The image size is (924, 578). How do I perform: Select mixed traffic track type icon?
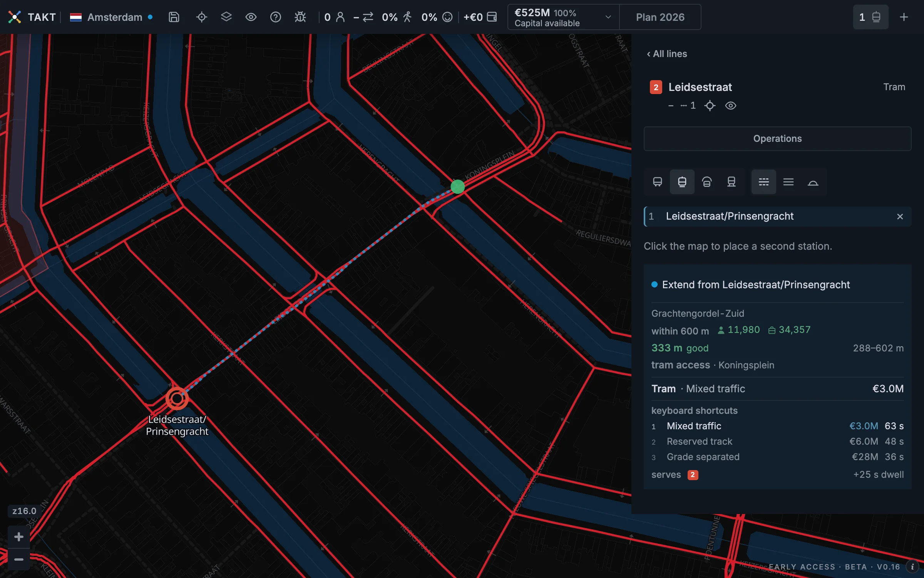(x=764, y=182)
